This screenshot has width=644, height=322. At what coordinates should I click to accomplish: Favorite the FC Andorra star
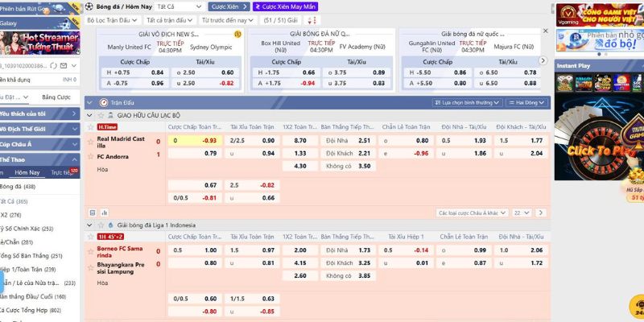[x=91, y=156]
